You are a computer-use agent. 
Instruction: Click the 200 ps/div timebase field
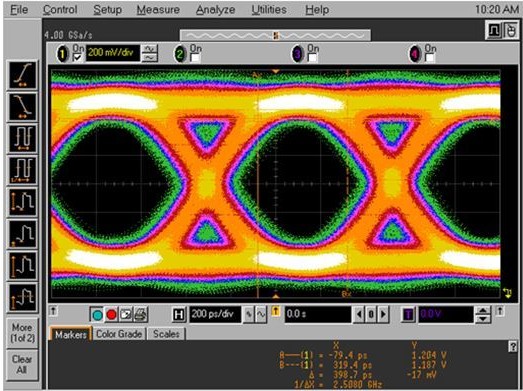click(x=215, y=314)
